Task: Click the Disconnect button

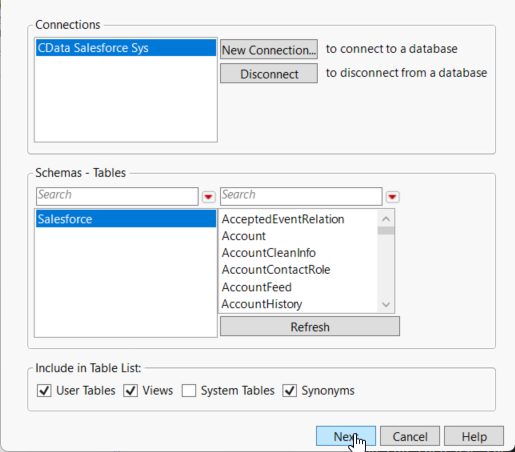Action: 269,73
